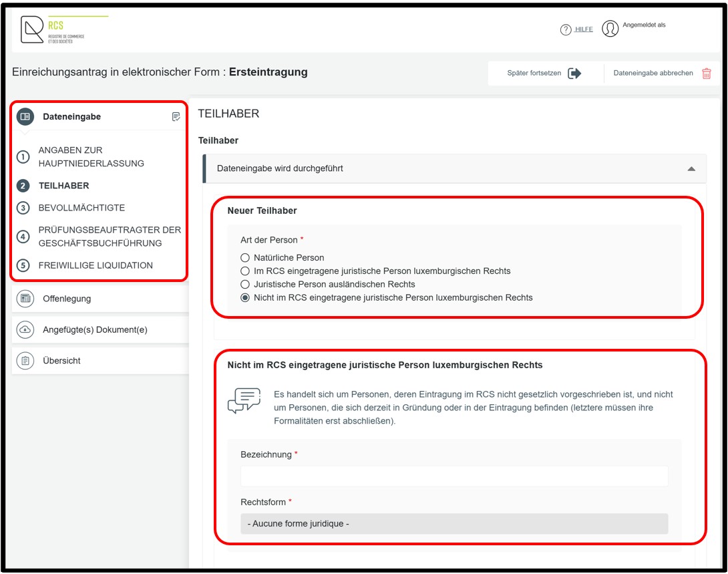Image resolution: width=728 pixels, height=574 pixels.
Task: Click the checklist icon next to Dateneingabe
Action: point(176,116)
